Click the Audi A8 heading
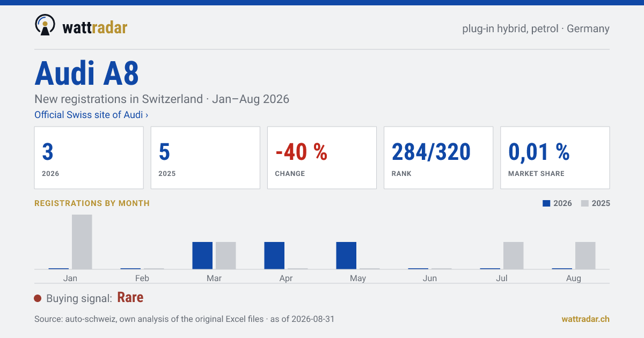This screenshot has width=644, height=338. point(87,73)
